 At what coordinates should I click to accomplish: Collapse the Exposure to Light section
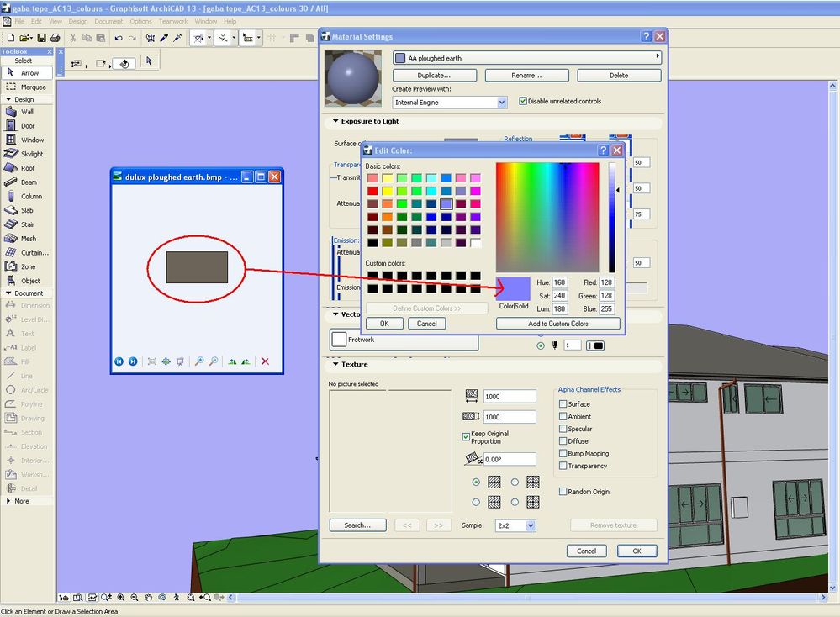coord(335,121)
